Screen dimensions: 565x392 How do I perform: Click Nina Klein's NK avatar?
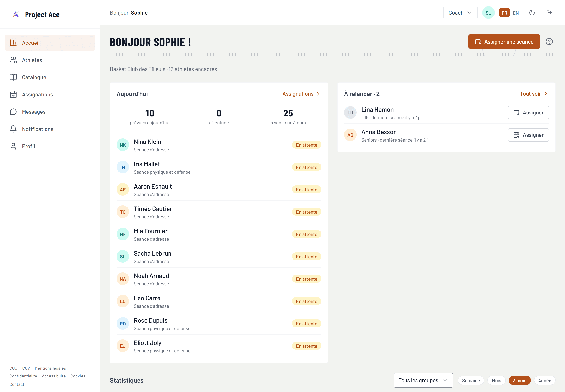tap(123, 145)
